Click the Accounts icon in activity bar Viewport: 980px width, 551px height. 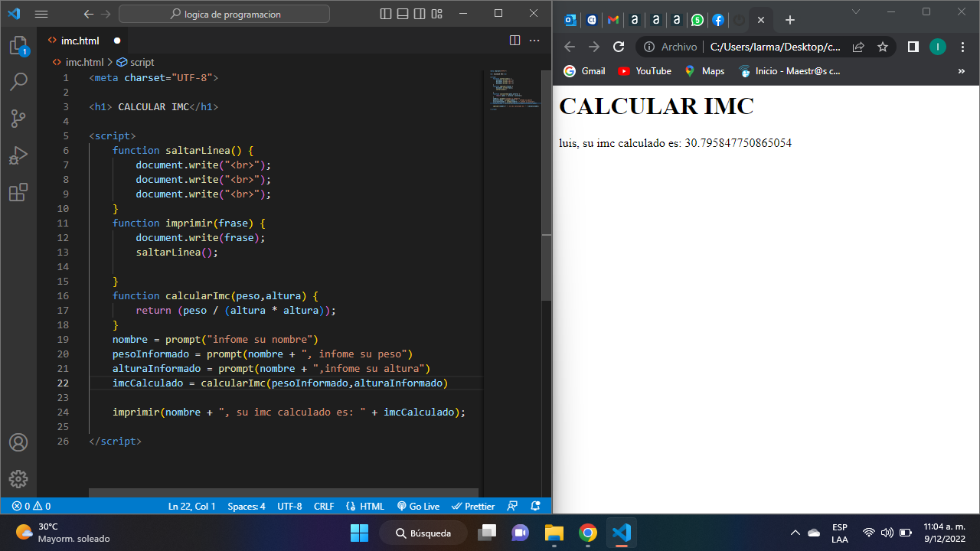click(x=18, y=442)
